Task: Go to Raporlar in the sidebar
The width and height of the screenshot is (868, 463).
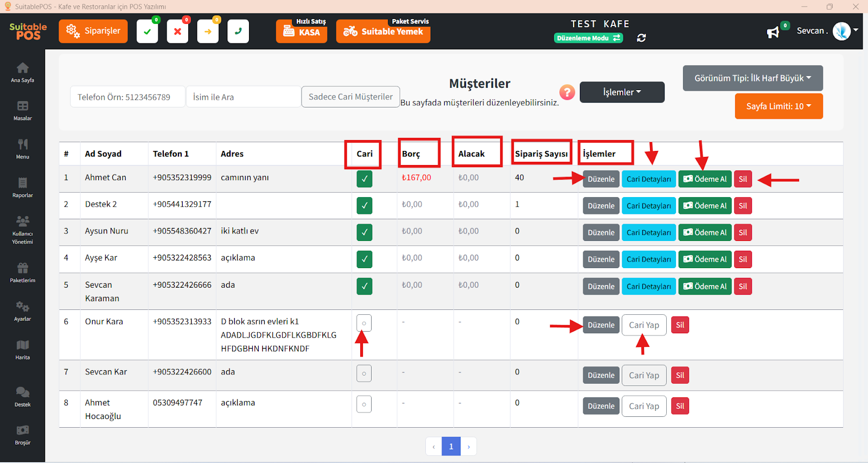Action: (x=22, y=187)
